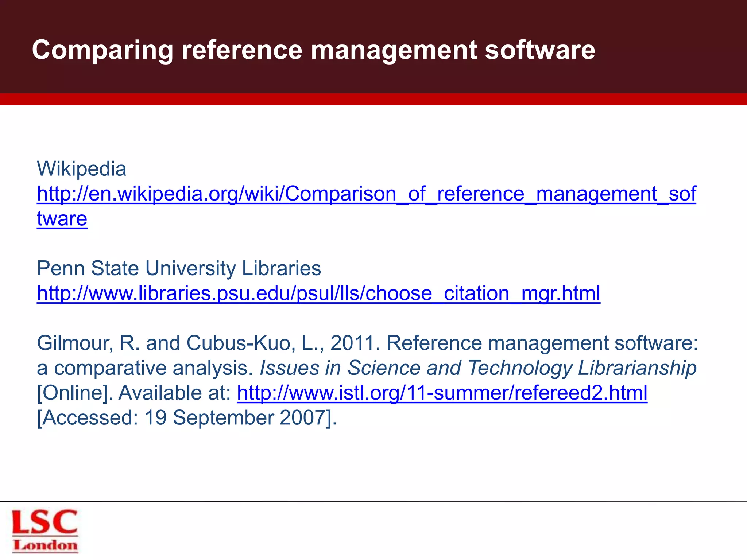Click the italic 'Issues in Science and Technology Librarianship' text
Viewport: 747px width, 560px height.
click(x=478, y=368)
